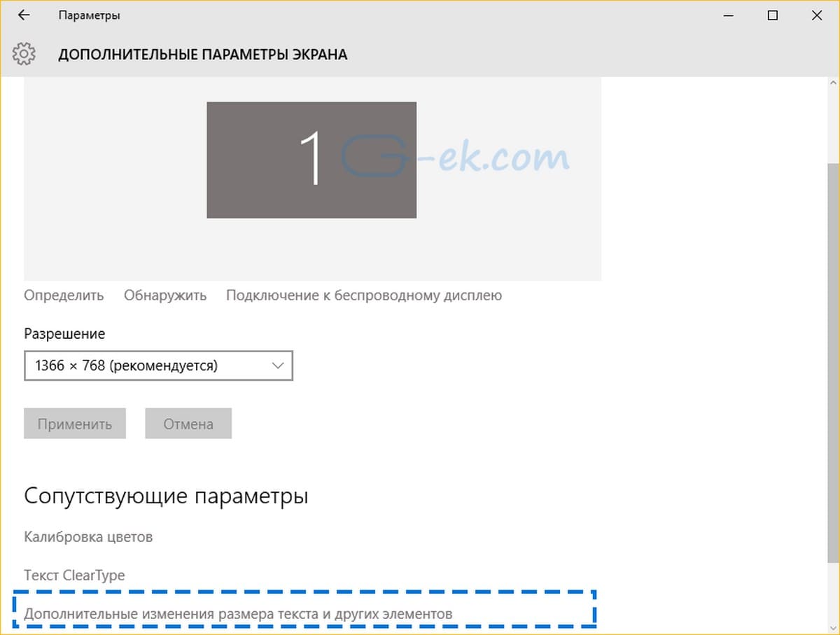Click the settings gear icon in the header
840x635 pixels.
pos(24,53)
